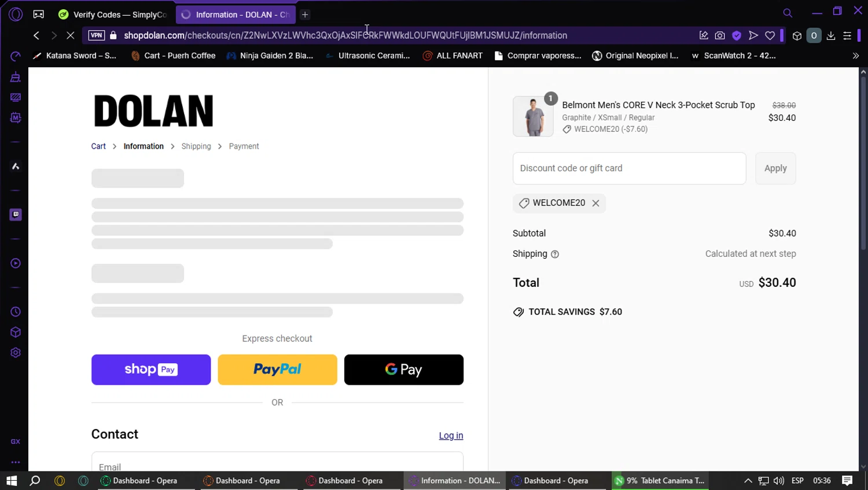Open the ad blocker shield icon
This screenshot has width=868, height=490.
[737, 35]
